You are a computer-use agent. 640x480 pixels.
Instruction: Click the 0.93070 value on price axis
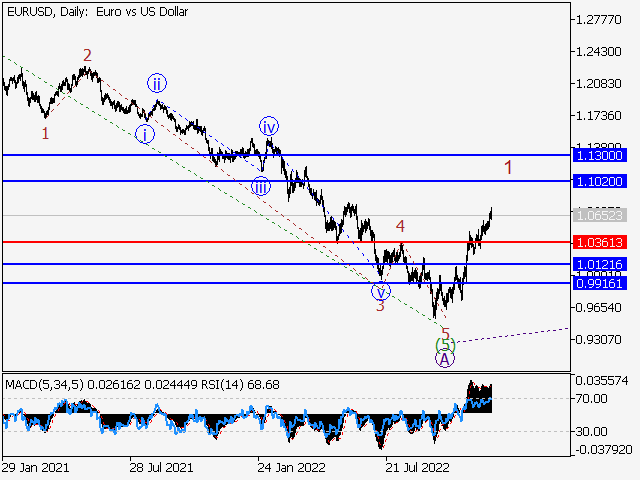[x=598, y=340]
